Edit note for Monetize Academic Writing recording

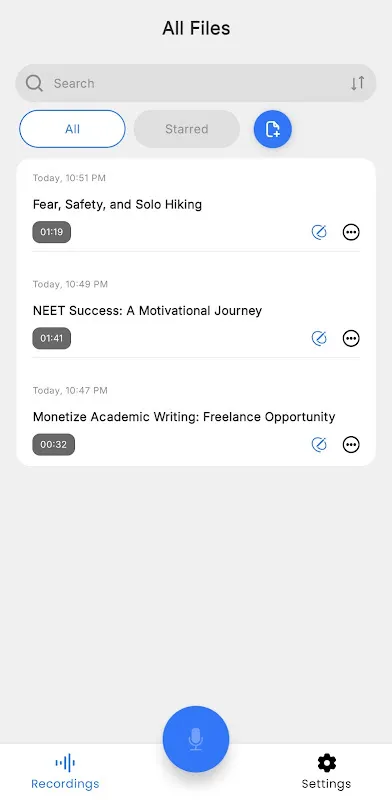point(319,444)
